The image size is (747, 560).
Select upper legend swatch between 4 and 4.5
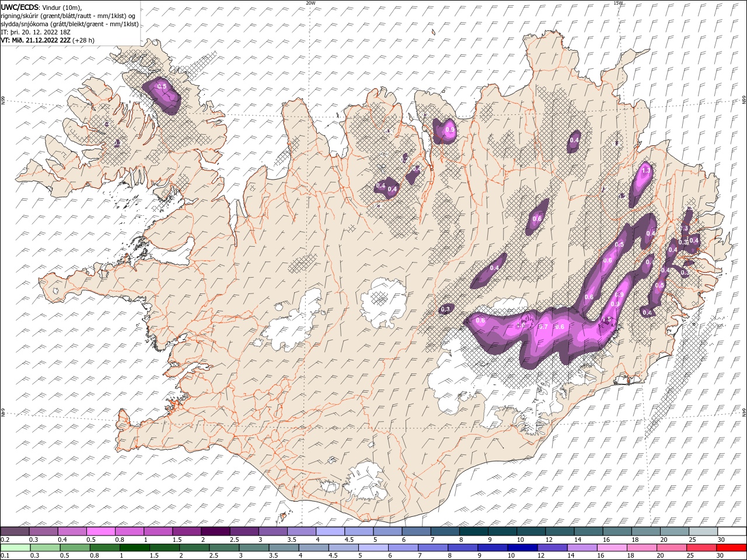coord(330,531)
